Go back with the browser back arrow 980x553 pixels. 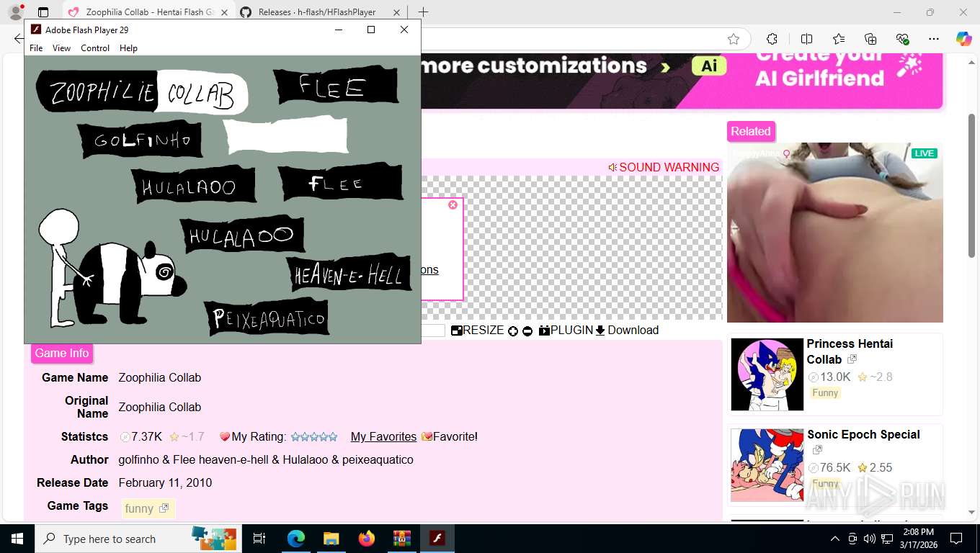coord(19,39)
